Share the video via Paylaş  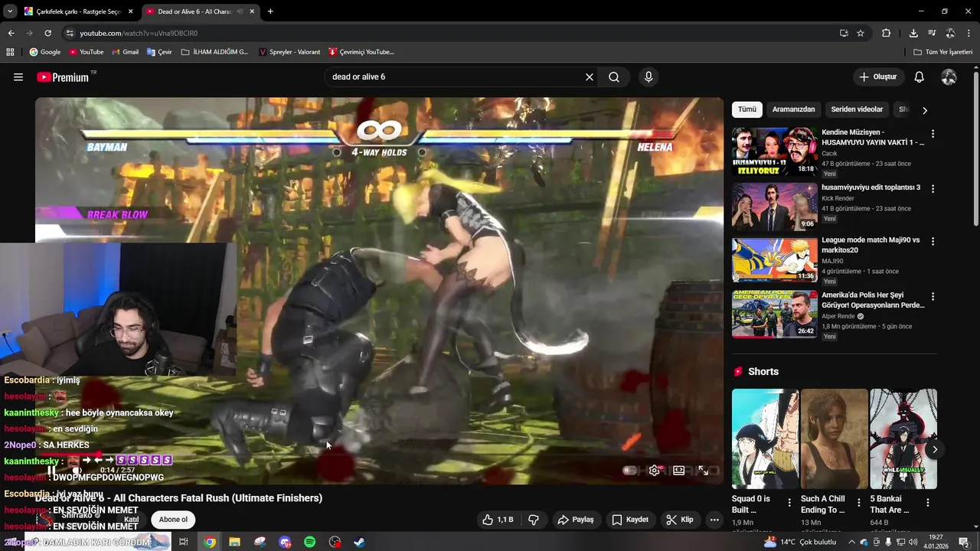tap(576, 520)
